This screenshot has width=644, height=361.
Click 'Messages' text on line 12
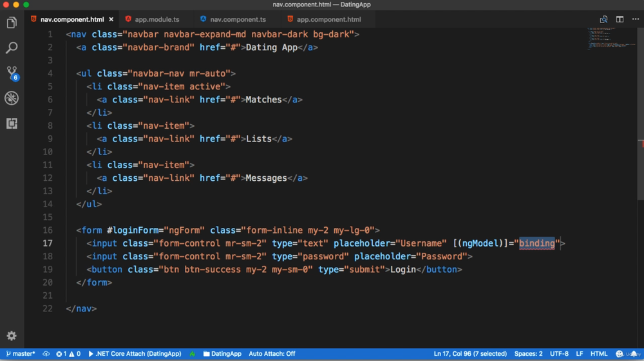point(266,178)
